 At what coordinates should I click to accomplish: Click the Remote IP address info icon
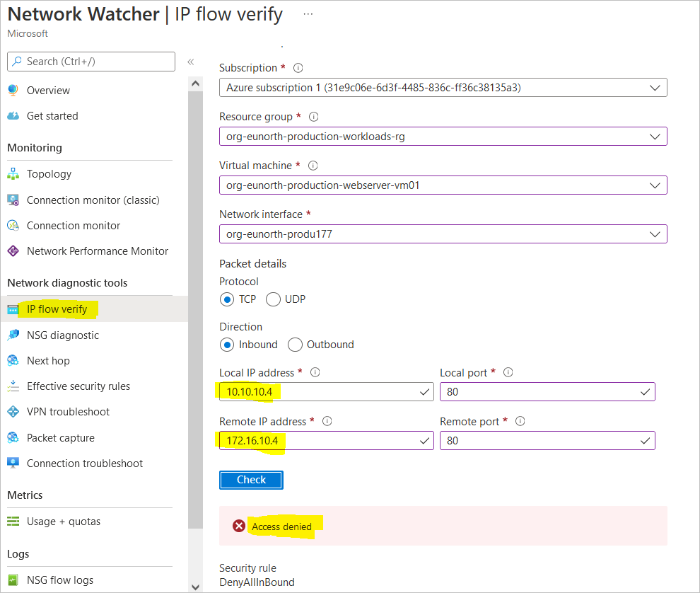point(327,421)
